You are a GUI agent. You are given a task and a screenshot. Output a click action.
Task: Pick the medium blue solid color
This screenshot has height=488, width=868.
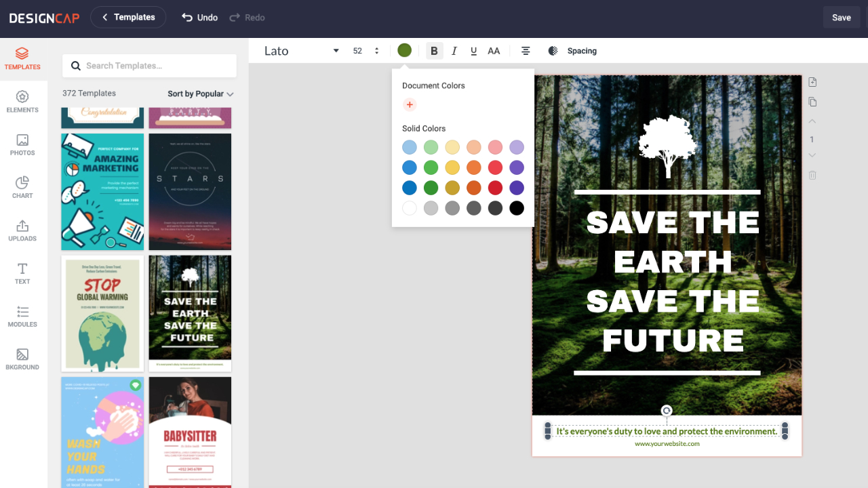(x=410, y=167)
